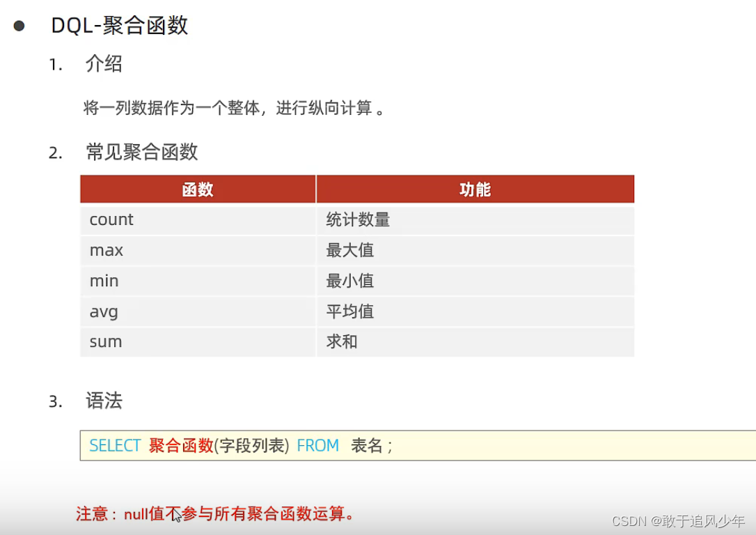Image resolution: width=756 pixels, height=535 pixels.
Task: Click the avg function row
Action: (x=103, y=311)
